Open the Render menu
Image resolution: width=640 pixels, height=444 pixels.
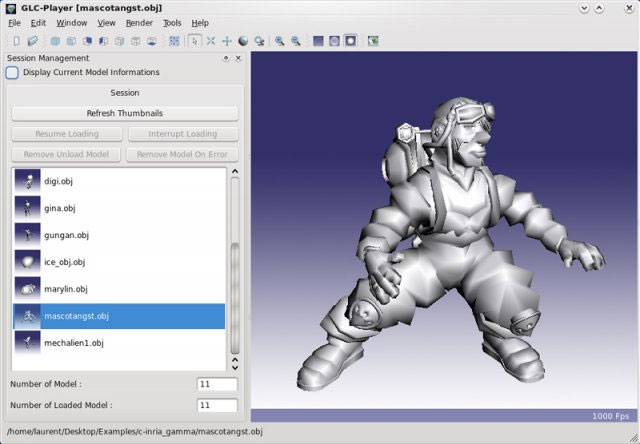tap(139, 22)
